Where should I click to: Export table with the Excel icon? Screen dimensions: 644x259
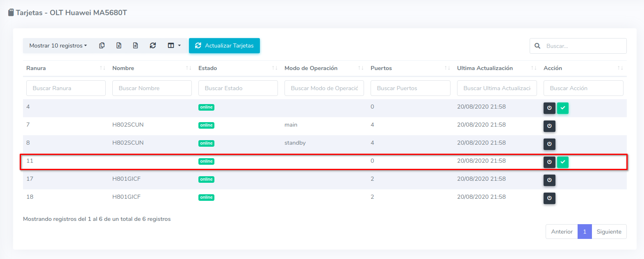click(x=119, y=45)
